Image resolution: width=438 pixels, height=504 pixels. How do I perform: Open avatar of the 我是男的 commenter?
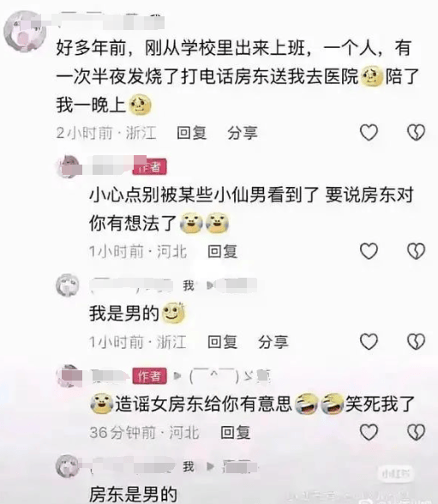click(68, 285)
